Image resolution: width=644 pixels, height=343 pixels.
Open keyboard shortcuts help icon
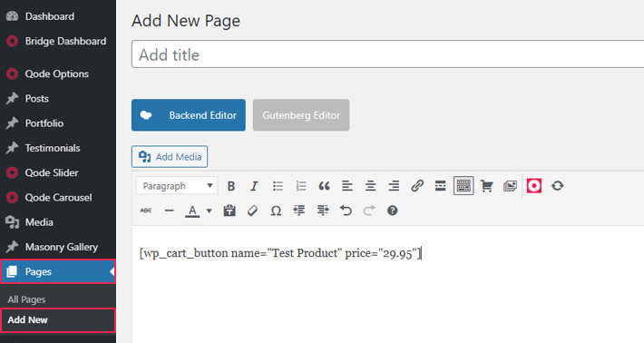coord(392,211)
